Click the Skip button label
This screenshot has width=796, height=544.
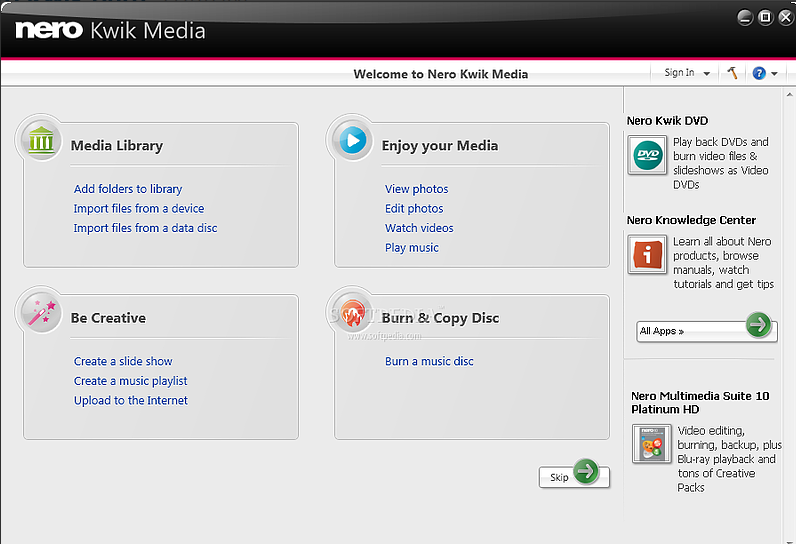coord(559,478)
